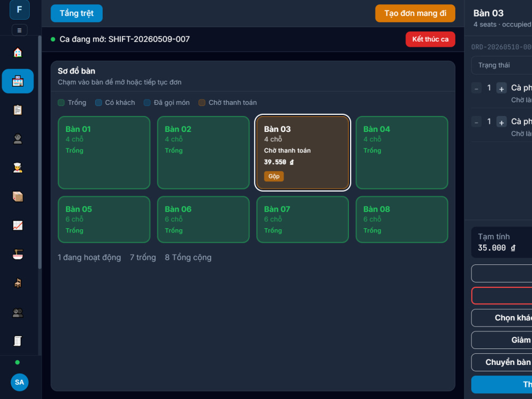Click the sidebar vertical scrollbar
The width and height of the screenshot is (532, 399).
tap(40, 153)
